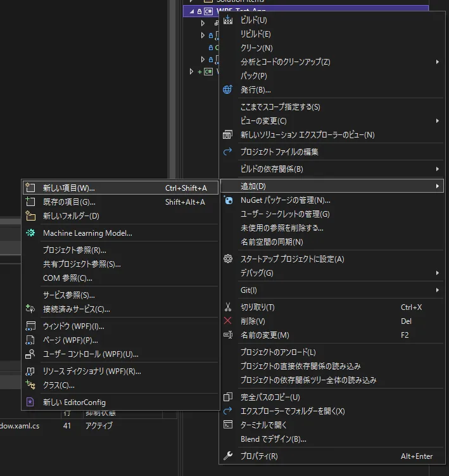The width and height of the screenshot is (449, 476).
Task: Choose ターミナルで開く menu item
Action: point(332,425)
